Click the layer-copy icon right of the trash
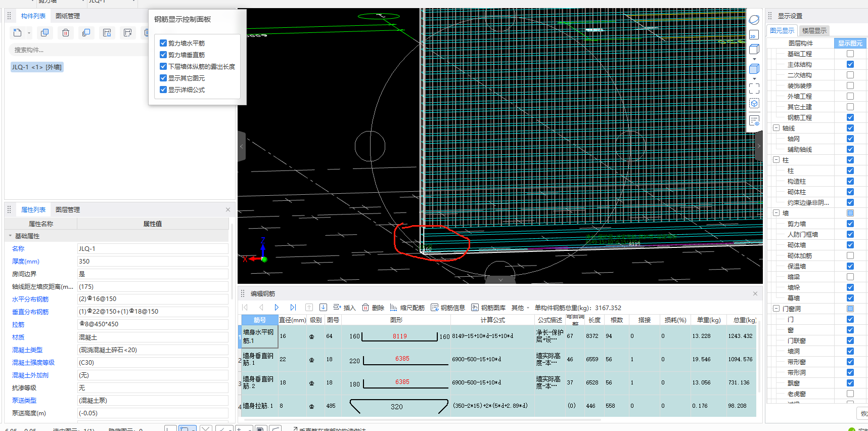The height and width of the screenshot is (431, 868). (86, 33)
